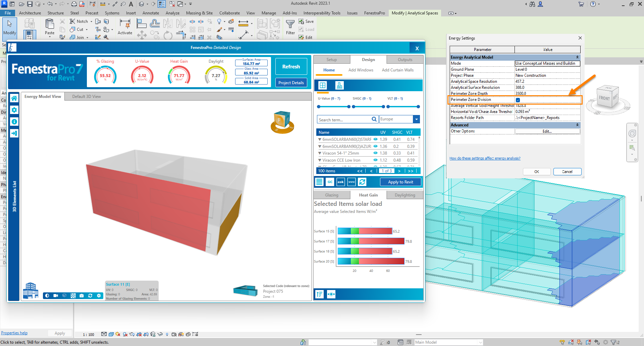The height and width of the screenshot is (346, 644).
Task: Switch to the Setup tab
Action: click(x=331, y=60)
